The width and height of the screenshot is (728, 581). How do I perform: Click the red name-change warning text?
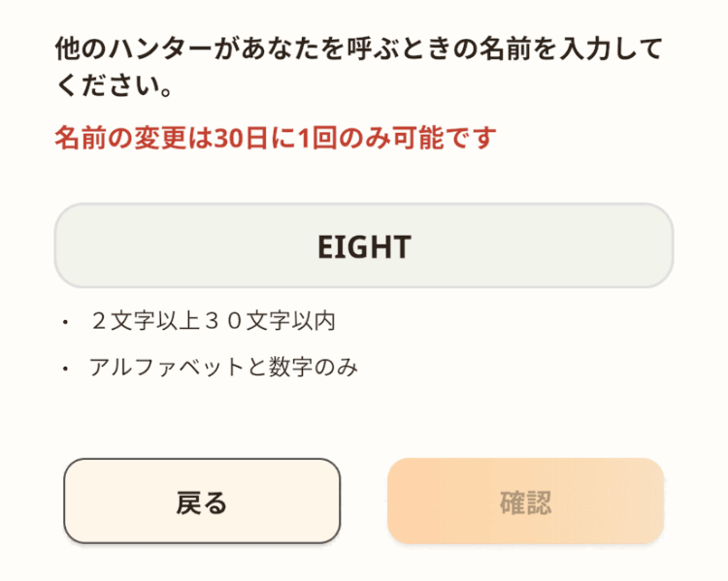[x=275, y=138]
